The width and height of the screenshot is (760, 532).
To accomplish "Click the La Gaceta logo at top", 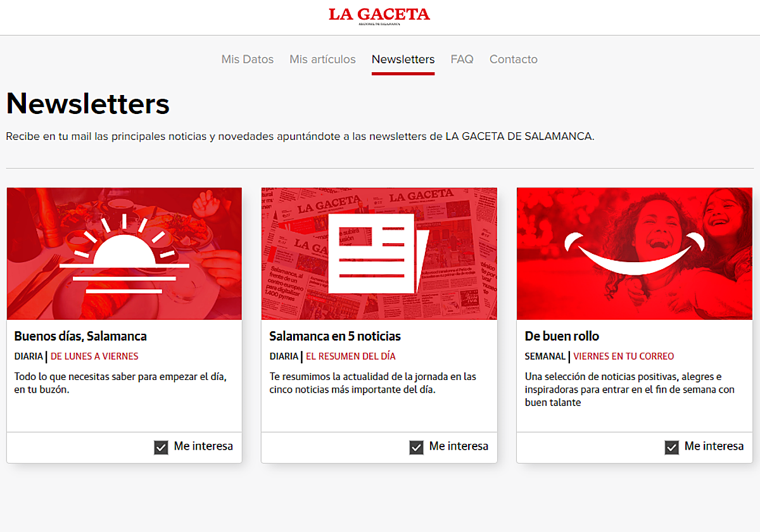I will click(379, 15).
